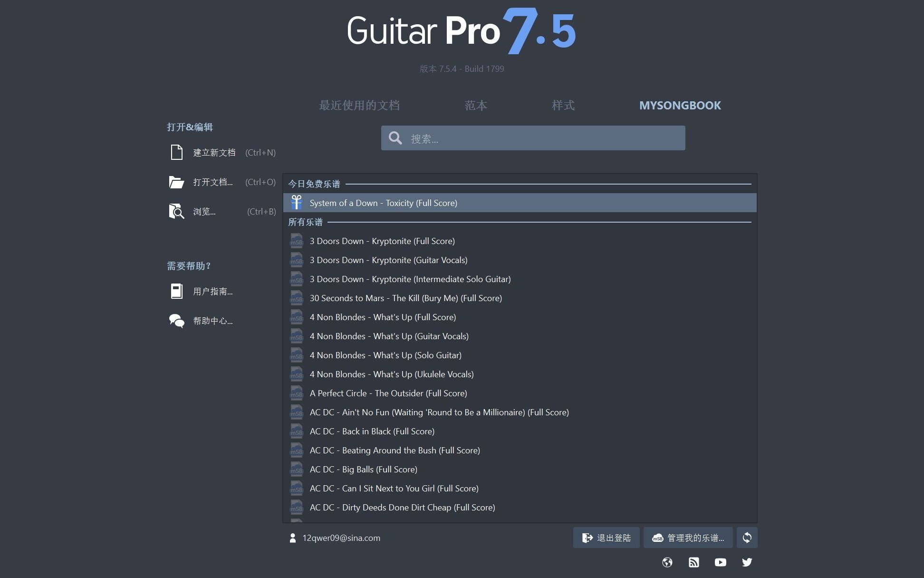Click the new document page icon
This screenshot has width=924, height=578.
176,152
